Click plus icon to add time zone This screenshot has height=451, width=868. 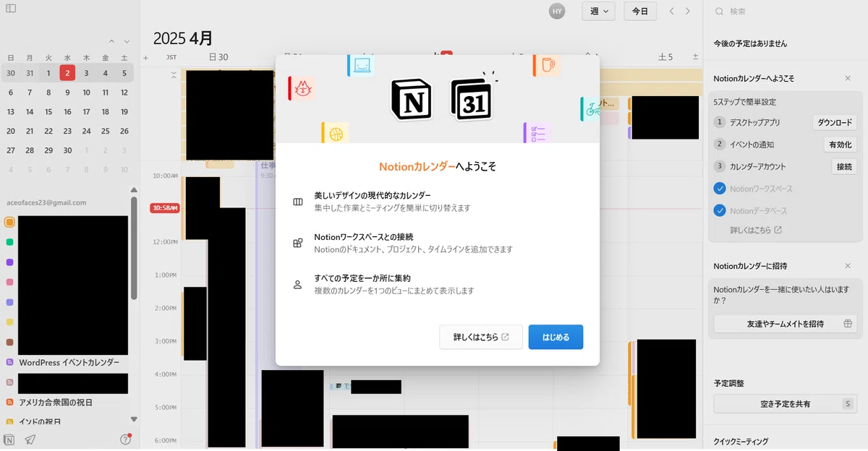click(x=145, y=58)
